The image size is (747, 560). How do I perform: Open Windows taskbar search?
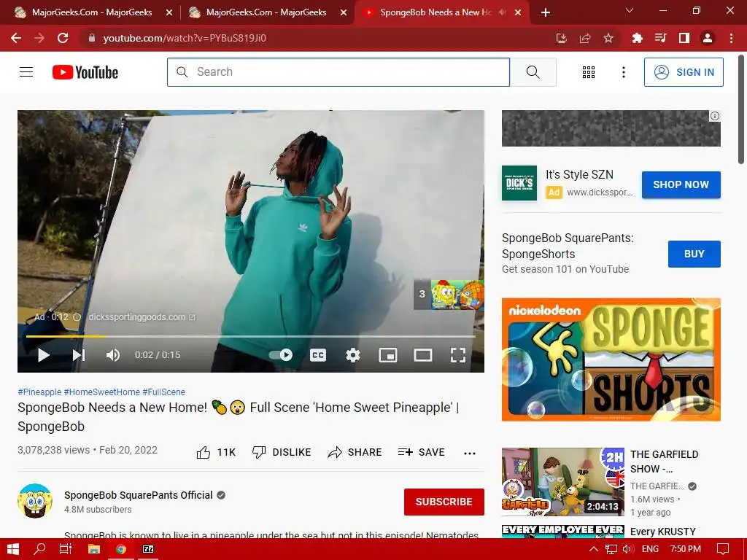click(x=40, y=549)
